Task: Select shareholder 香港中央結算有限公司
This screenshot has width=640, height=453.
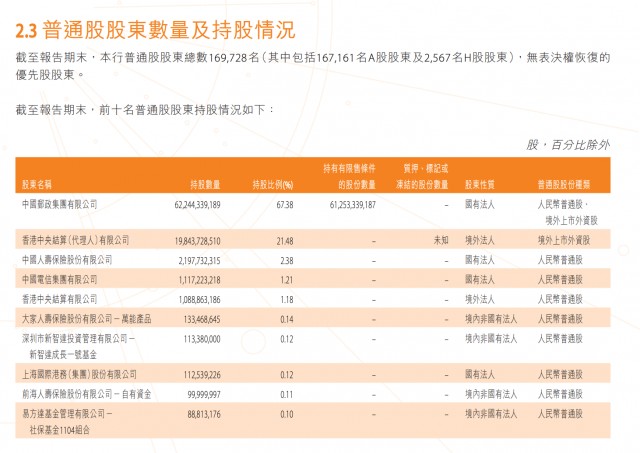Action: tap(60, 299)
